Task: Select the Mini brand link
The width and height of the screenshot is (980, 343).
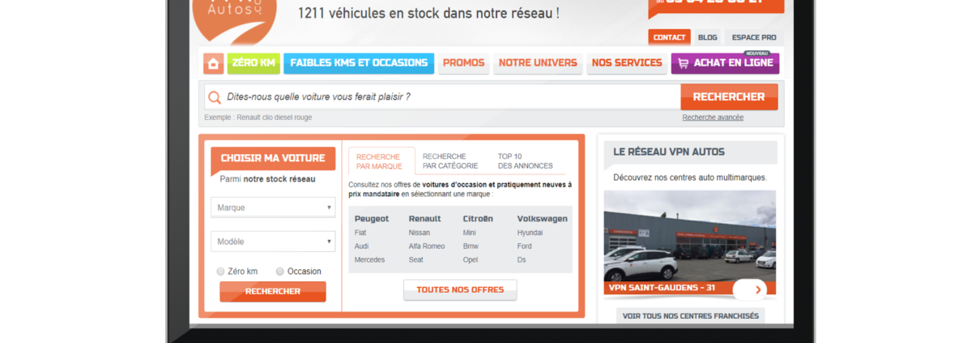Action: coord(470,233)
